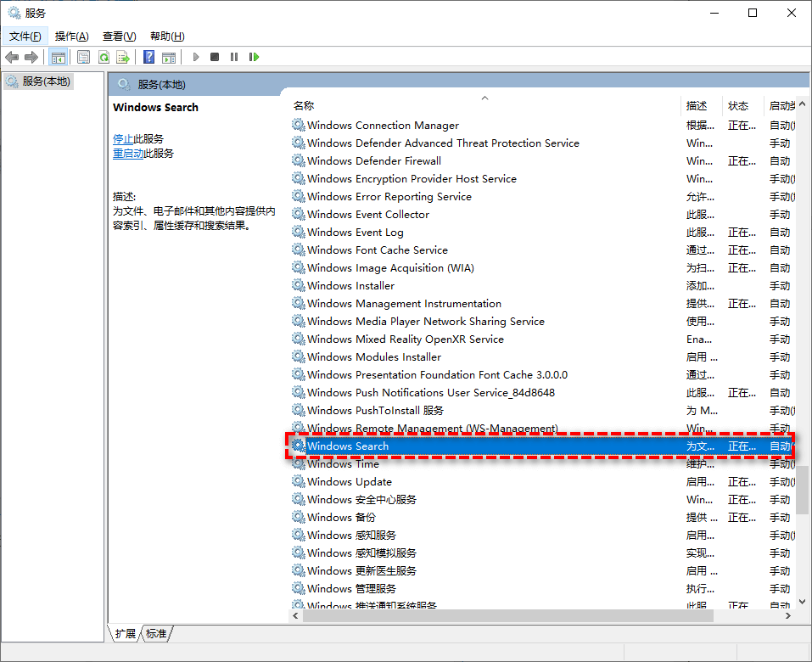
Task: Select 服务(本地) in the left tree
Action: [47, 81]
